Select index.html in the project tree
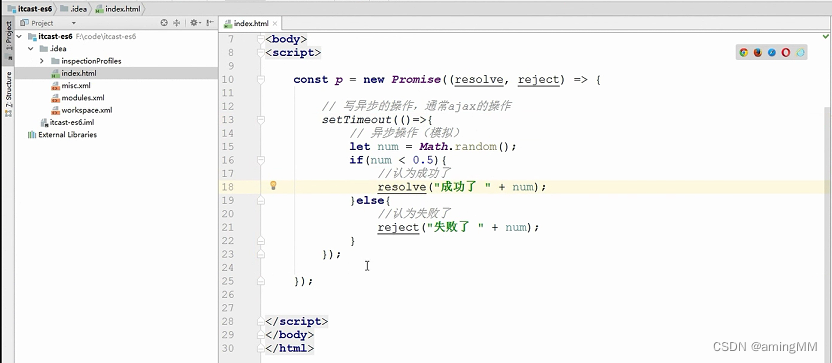 [x=116, y=73]
